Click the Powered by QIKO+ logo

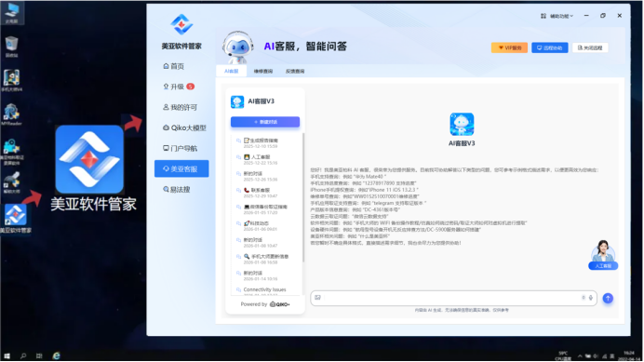(x=280, y=304)
